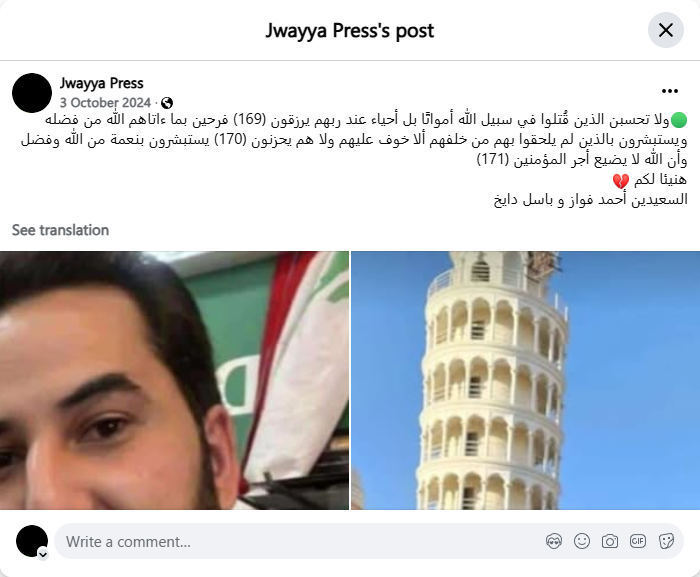Click the "Jwayya Press's post" dialog title
The width and height of the screenshot is (700, 577).
[350, 31]
